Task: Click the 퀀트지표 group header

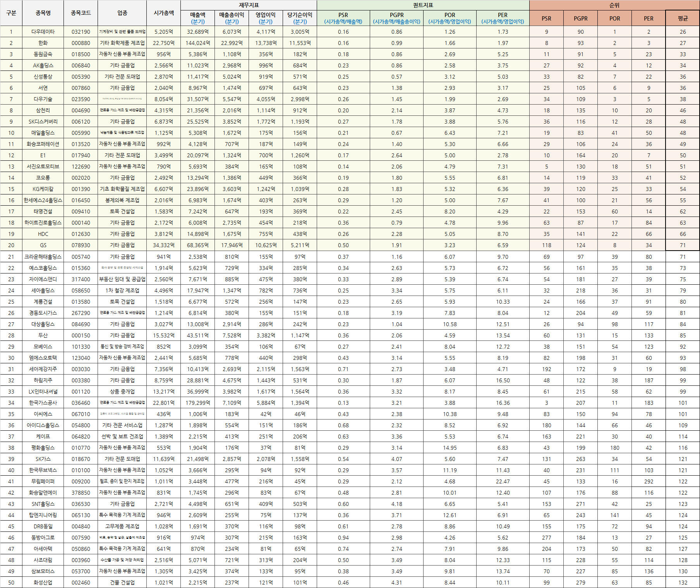Action: (x=423, y=5)
